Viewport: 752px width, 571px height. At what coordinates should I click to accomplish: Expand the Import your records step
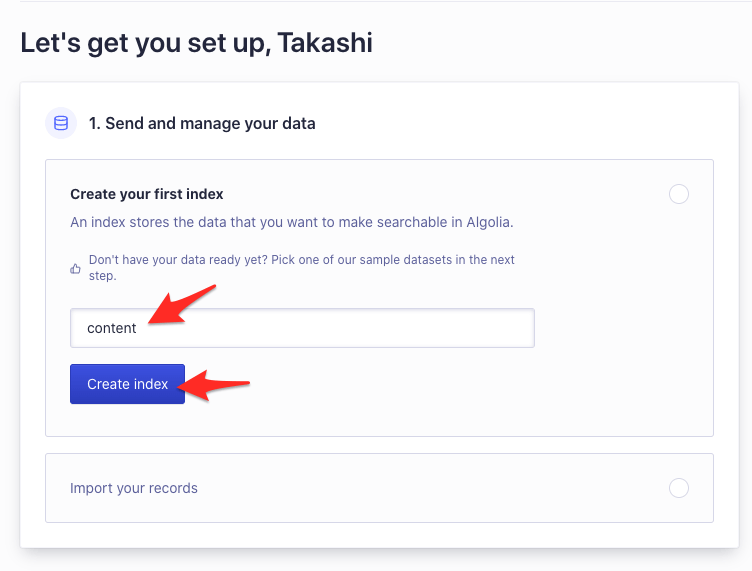point(134,488)
